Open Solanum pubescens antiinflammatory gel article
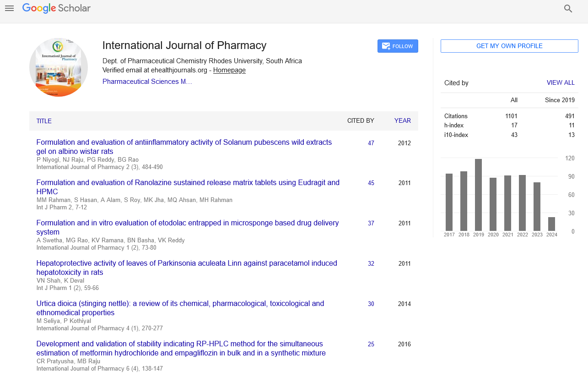 tap(184, 147)
